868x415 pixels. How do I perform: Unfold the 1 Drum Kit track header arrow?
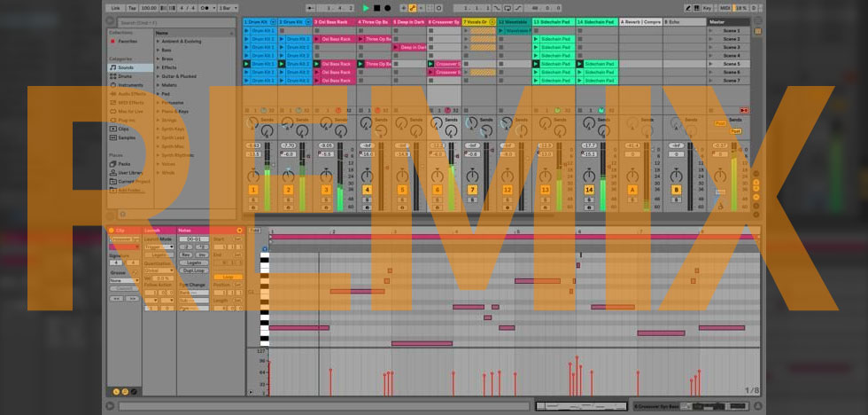(273, 22)
